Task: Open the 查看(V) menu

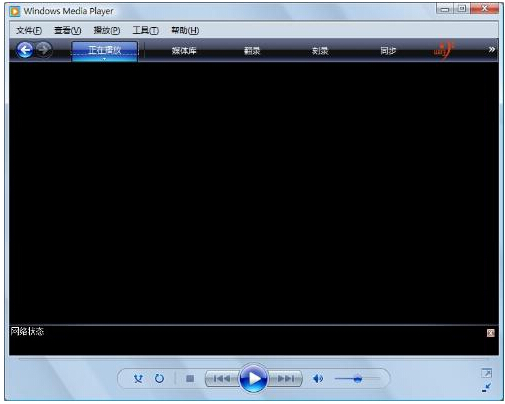Action: point(68,31)
